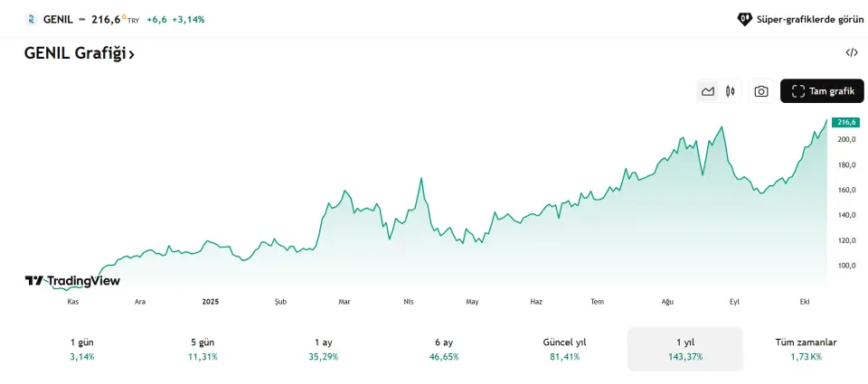This screenshot has width=868, height=384.
Task: Select the 1 gün time range
Action: pyautogui.click(x=81, y=349)
